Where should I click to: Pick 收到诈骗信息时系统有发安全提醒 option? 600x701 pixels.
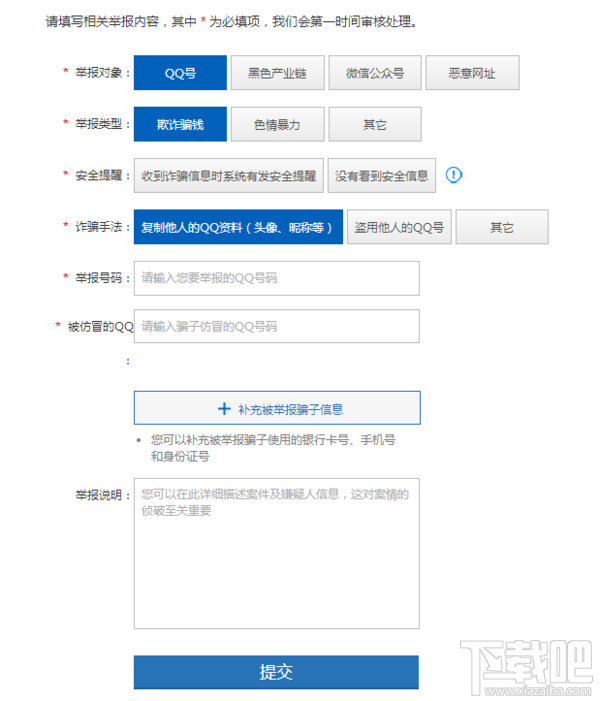point(228,176)
